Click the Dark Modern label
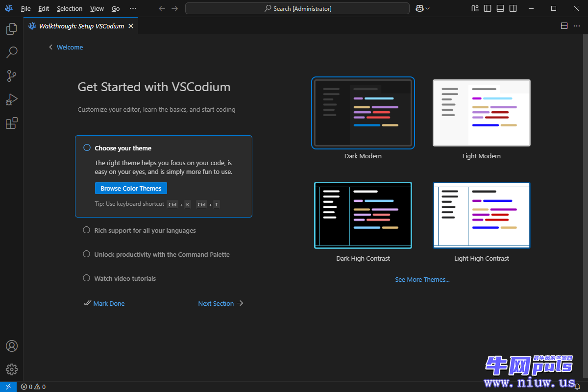The width and height of the screenshot is (588, 392). click(363, 156)
